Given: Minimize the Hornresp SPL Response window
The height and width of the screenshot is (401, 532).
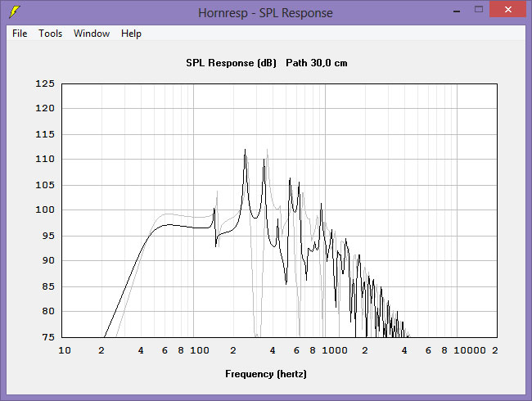Looking at the screenshot, I should pos(457,10).
